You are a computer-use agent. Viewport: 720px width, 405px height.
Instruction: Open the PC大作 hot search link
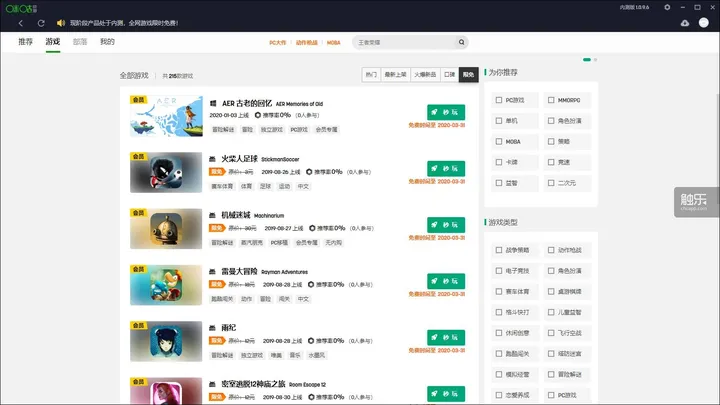pyautogui.click(x=277, y=43)
